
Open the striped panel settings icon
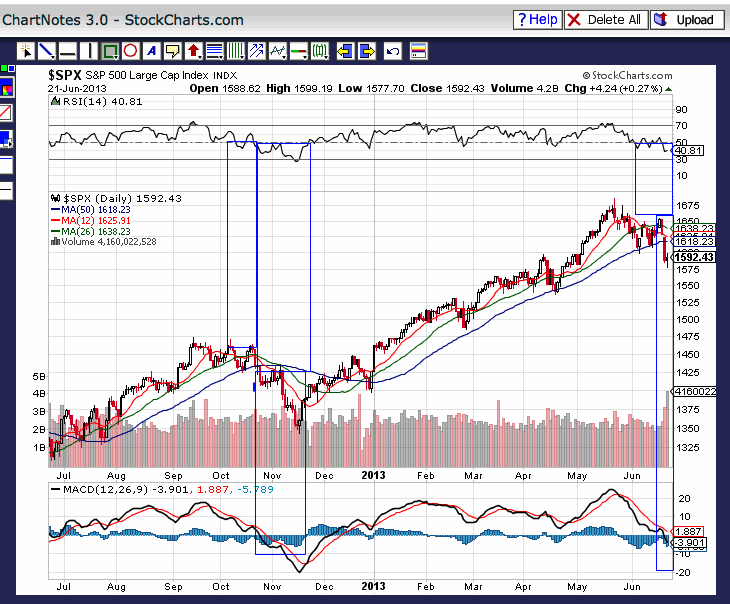(x=419, y=51)
